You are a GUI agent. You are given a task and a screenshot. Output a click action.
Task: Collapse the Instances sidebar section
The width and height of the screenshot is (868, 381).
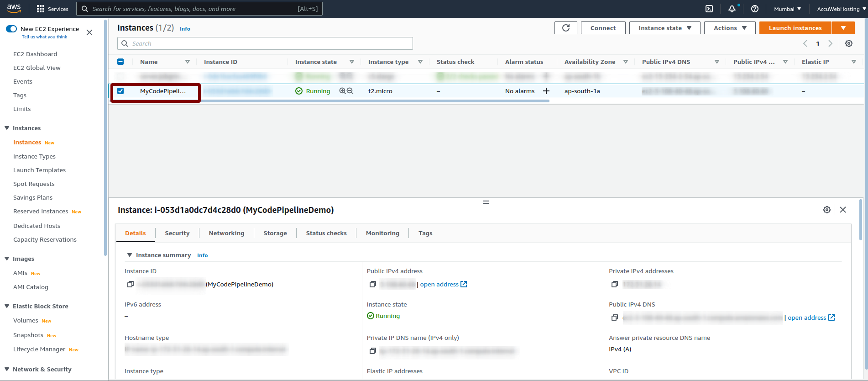pyautogui.click(x=7, y=128)
